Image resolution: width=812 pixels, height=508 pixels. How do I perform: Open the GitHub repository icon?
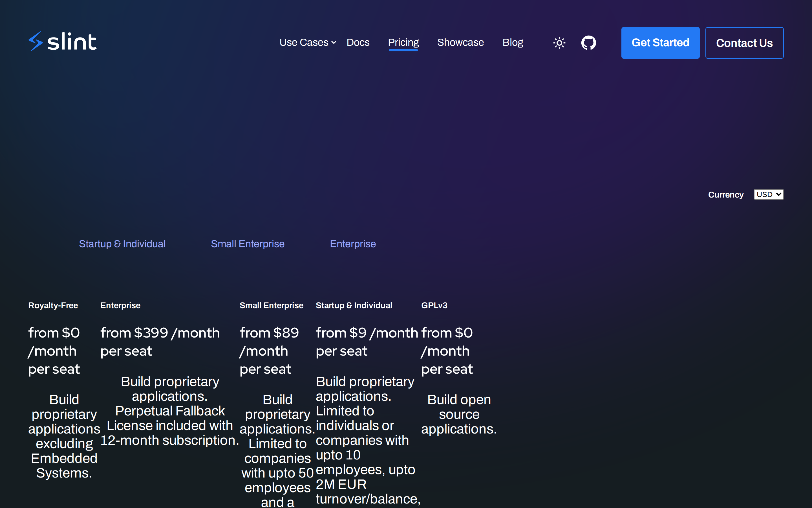[x=588, y=43]
